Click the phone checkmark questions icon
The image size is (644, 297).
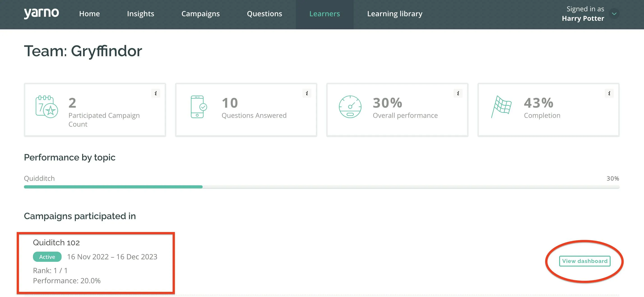click(199, 107)
